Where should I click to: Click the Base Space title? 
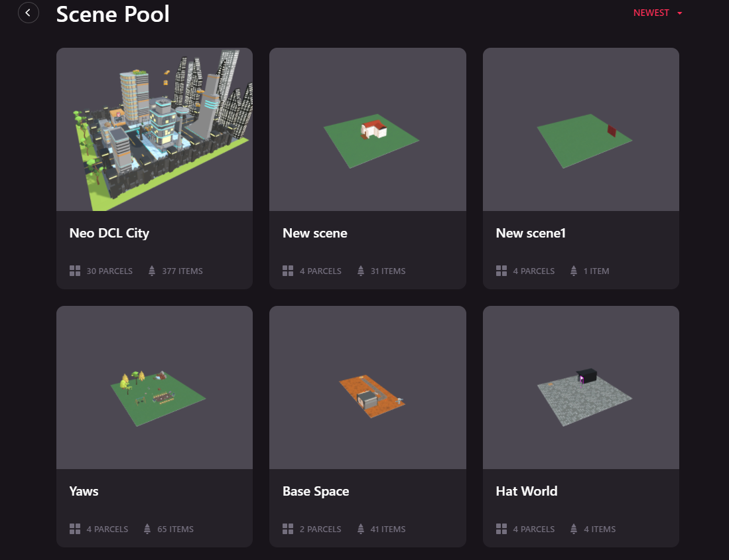click(316, 491)
